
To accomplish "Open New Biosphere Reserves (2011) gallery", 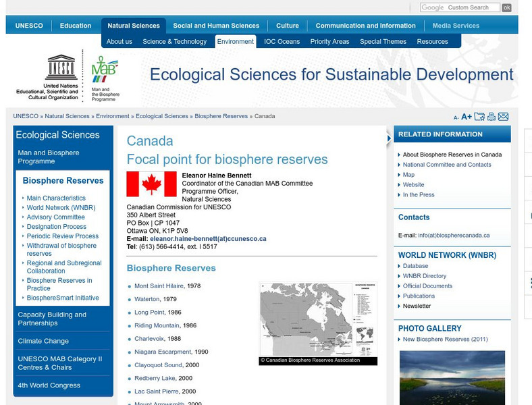I will (445, 340).
